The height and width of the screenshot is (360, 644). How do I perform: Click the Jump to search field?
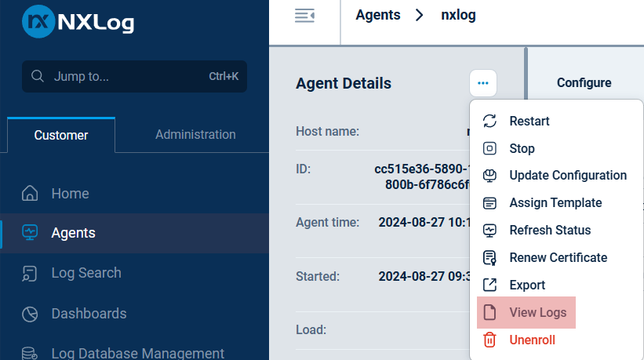pos(126,77)
